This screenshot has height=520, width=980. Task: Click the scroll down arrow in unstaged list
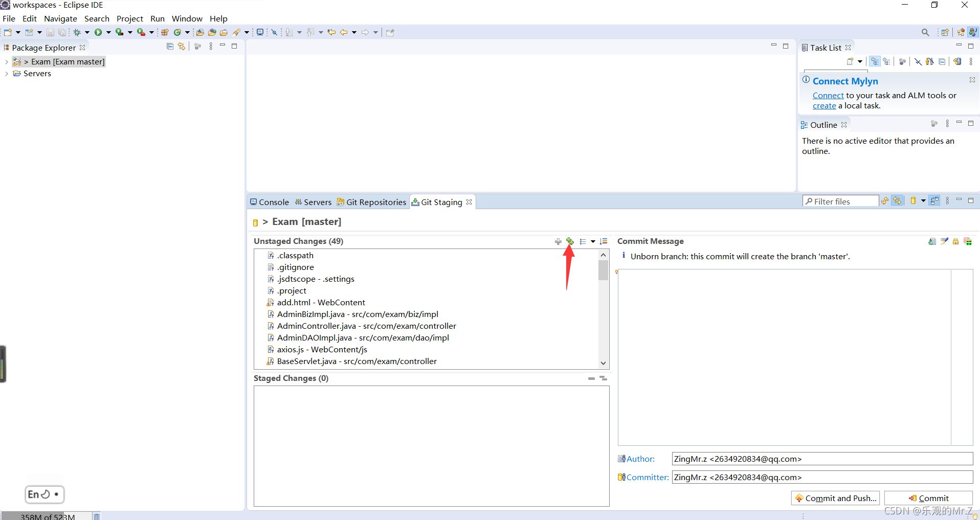tap(604, 363)
